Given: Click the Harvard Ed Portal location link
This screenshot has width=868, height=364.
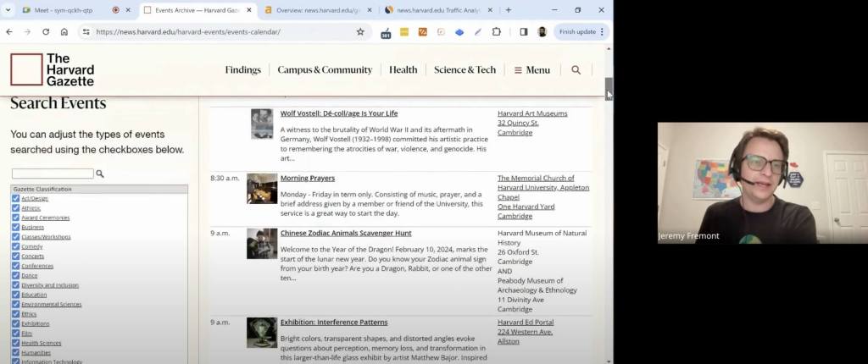Looking at the screenshot, I should coord(526,322).
